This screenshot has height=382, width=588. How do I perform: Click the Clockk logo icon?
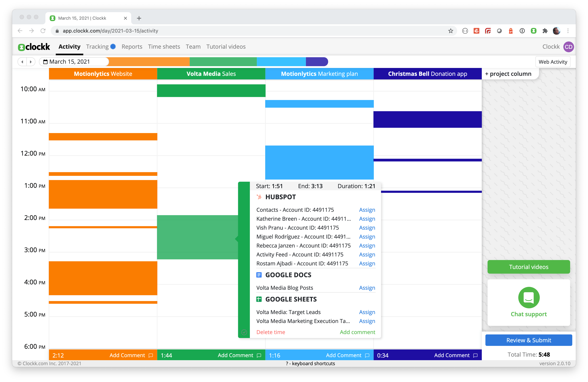point(21,47)
